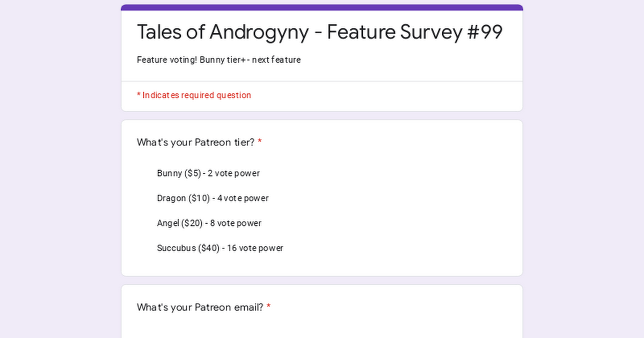The image size is (644, 338).
Task: Click the divider line under survey description
Action: coord(322,82)
